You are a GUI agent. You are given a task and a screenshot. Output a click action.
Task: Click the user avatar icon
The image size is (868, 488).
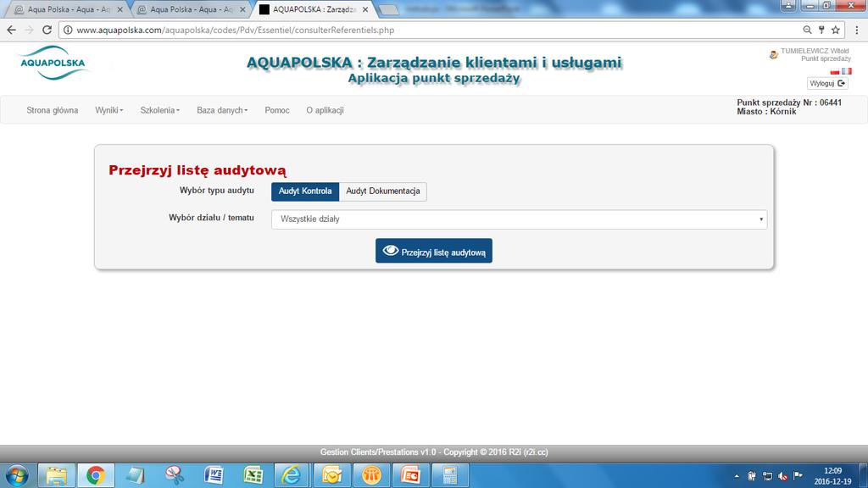(773, 55)
